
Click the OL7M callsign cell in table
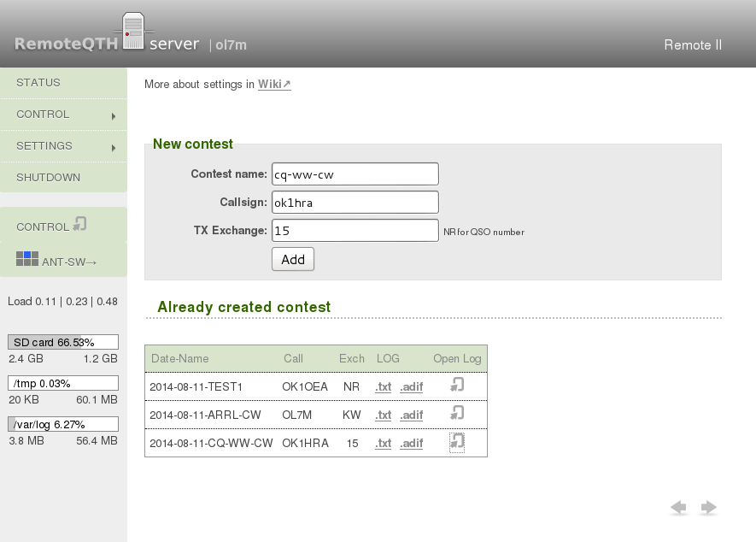coord(297,415)
